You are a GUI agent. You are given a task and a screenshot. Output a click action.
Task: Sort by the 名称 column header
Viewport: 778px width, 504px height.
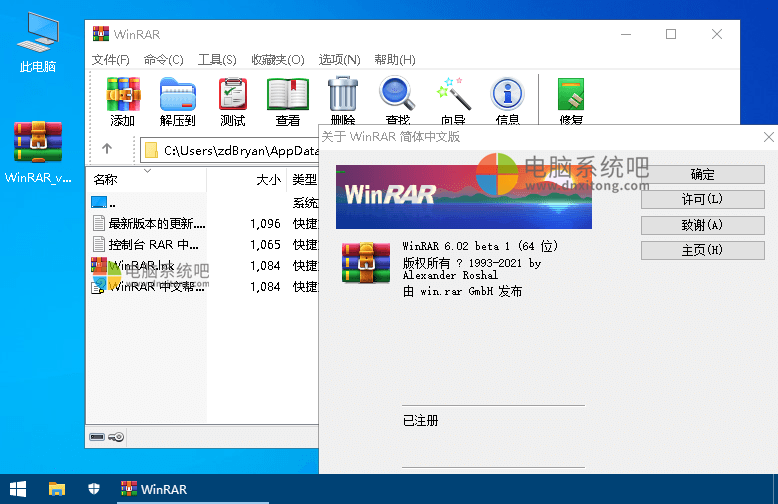click(147, 180)
